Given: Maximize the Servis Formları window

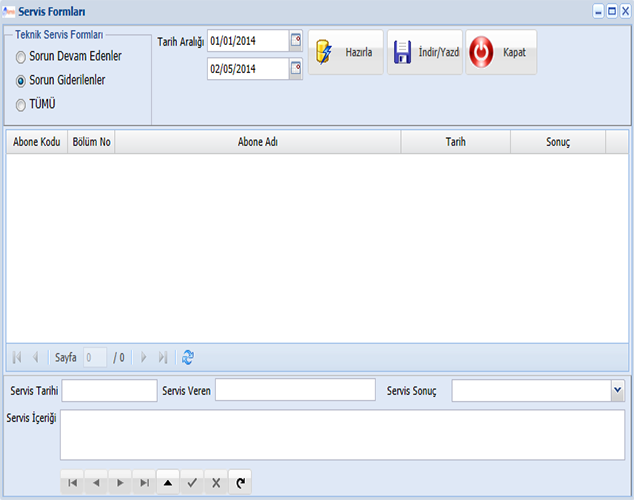Looking at the screenshot, I should [x=612, y=12].
